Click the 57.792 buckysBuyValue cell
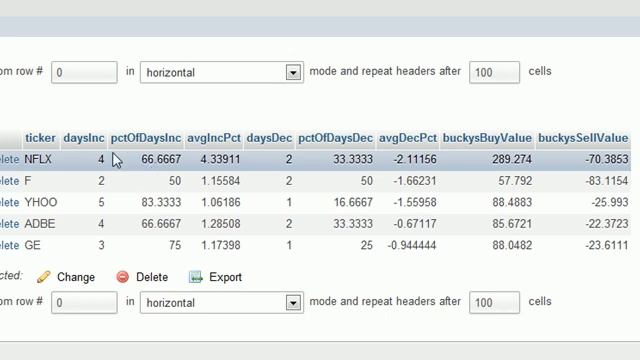Screen dimensions: 640x360 [515, 181]
